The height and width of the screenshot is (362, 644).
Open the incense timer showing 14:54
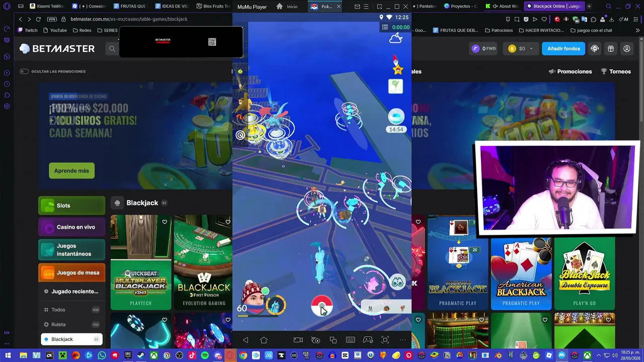pos(396,121)
